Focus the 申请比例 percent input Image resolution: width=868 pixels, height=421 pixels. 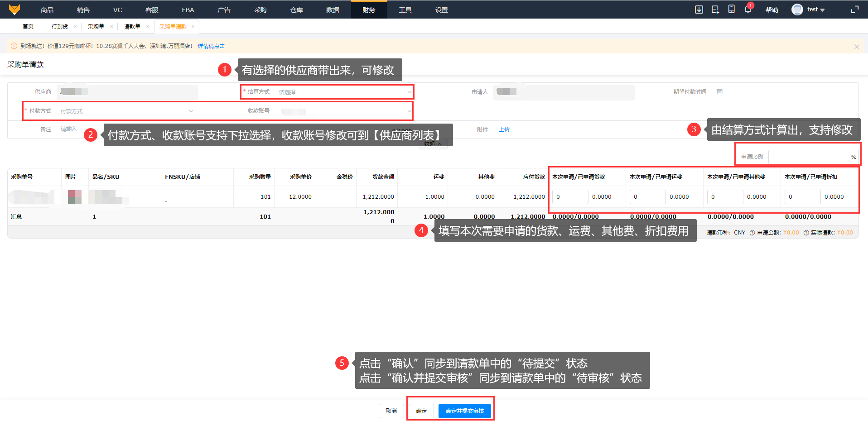point(813,157)
